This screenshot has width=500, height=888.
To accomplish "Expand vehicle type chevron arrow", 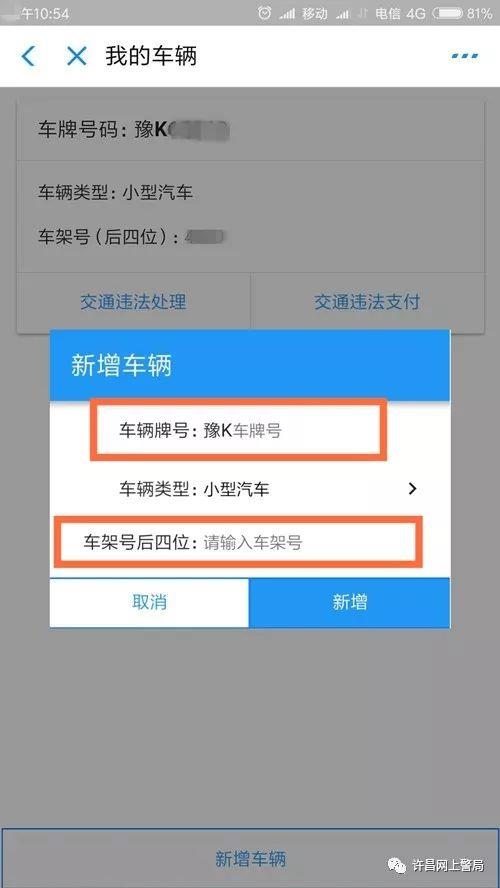I will coord(412,488).
